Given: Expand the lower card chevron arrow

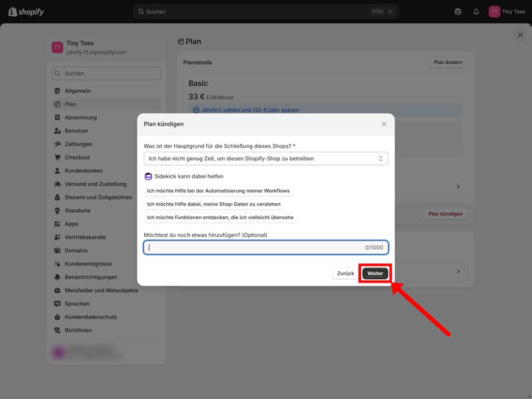Looking at the screenshot, I should click(x=458, y=271).
